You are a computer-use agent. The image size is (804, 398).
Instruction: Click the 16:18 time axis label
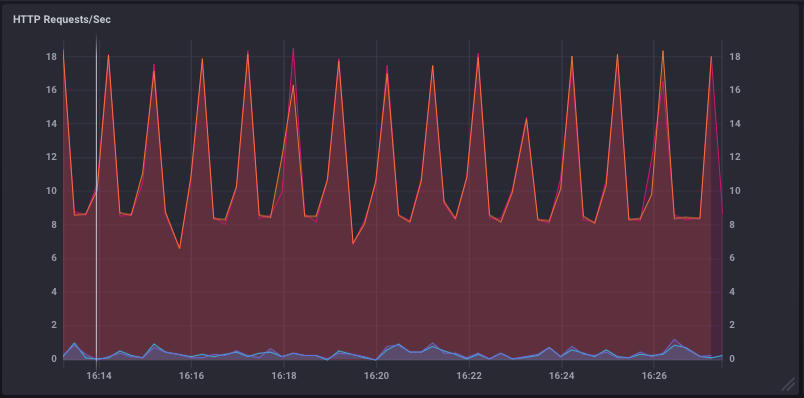[284, 376]
